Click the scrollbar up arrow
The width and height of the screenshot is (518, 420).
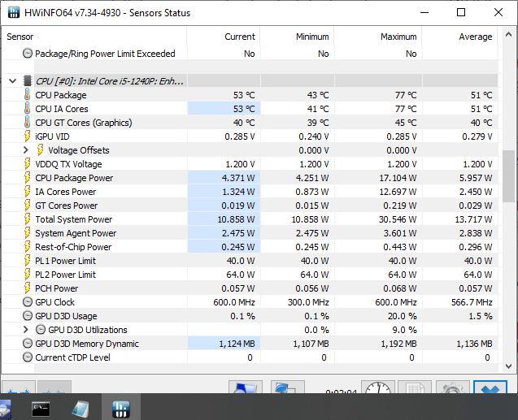coord(509,34)
